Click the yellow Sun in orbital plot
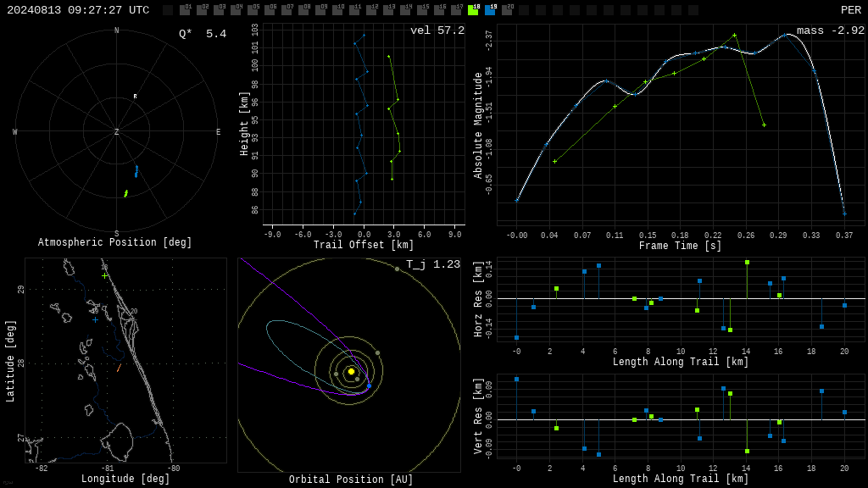The width and height of the screenshot is (868, 488). click(x=351, y=371)
